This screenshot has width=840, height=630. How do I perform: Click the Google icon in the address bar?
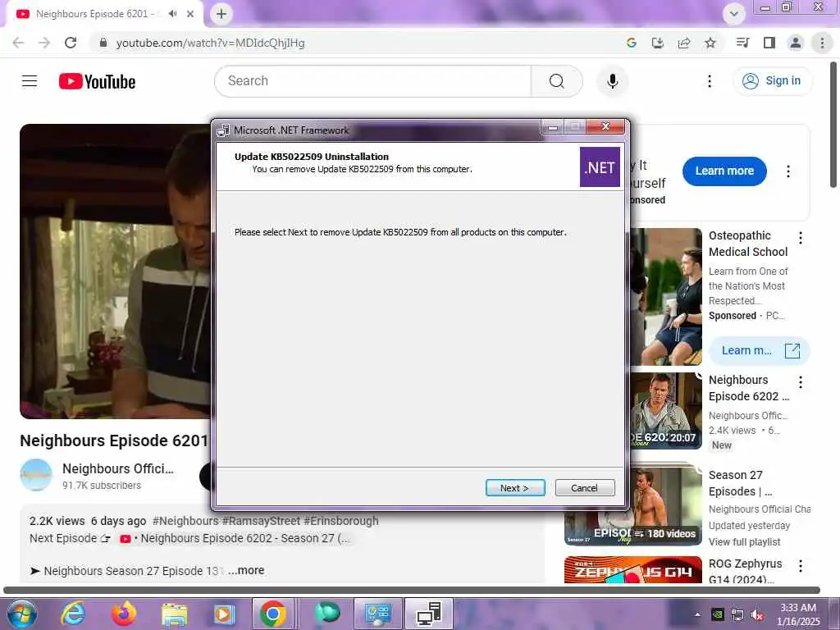click(631, 43)
